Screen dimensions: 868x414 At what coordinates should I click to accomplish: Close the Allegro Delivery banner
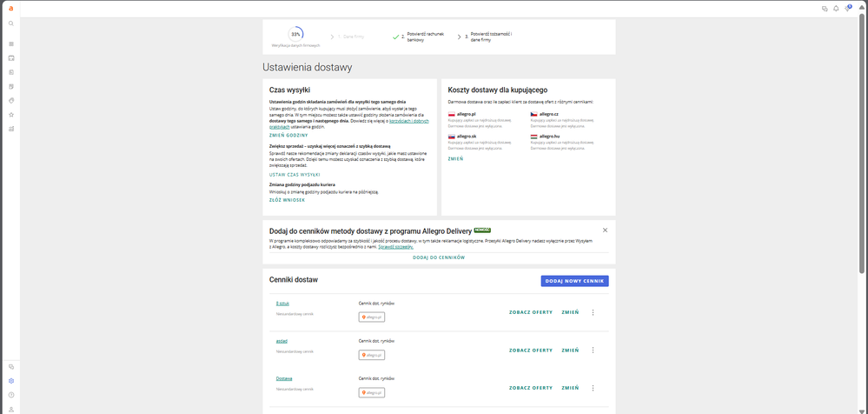click(x=605, y=230)
